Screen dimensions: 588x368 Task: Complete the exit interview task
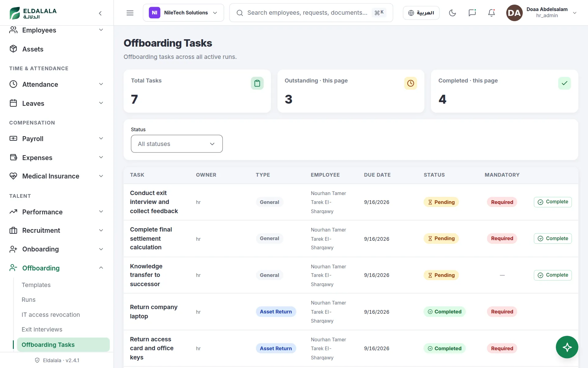click(x=552, y=202)
